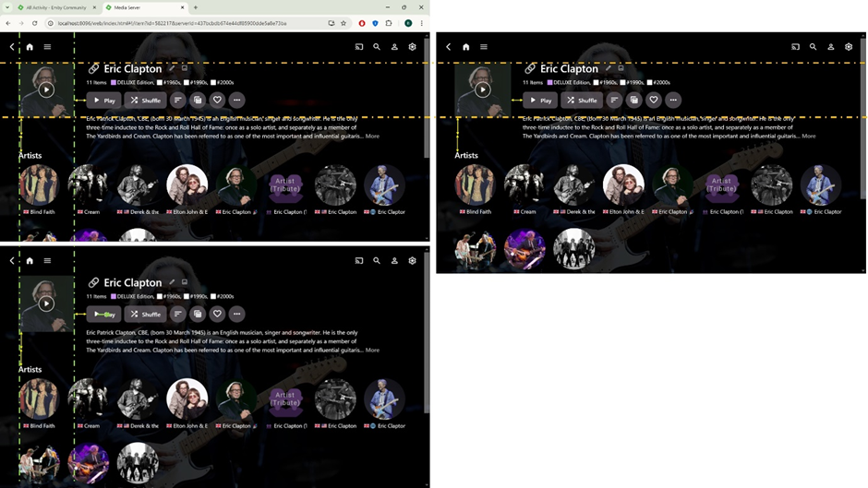Click the user icon in the bottom-left screenshot
The height and width of the screenshot is (488, 868).
pyautogui.click(x=394, y=260)
